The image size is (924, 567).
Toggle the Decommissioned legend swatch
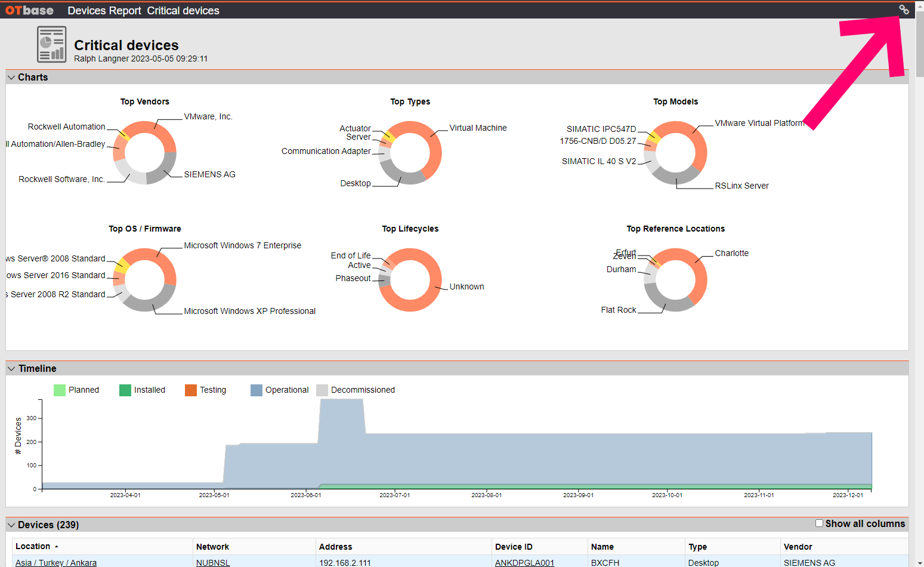point(322,390)
